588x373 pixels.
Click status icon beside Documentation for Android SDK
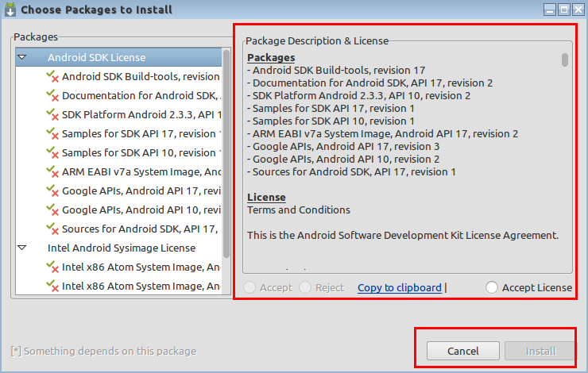point(52,95)
